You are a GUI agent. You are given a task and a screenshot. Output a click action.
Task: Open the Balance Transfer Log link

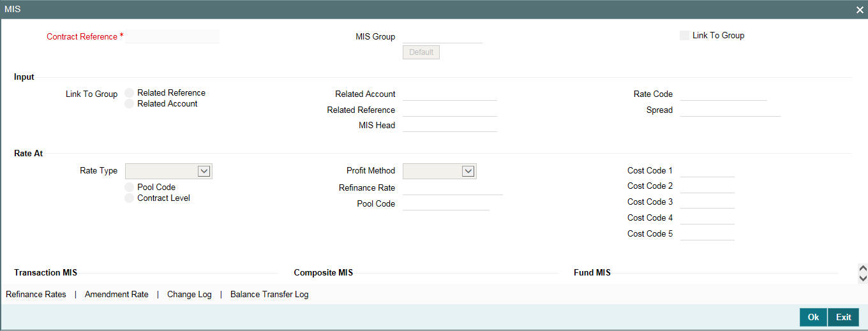(269, 295)
